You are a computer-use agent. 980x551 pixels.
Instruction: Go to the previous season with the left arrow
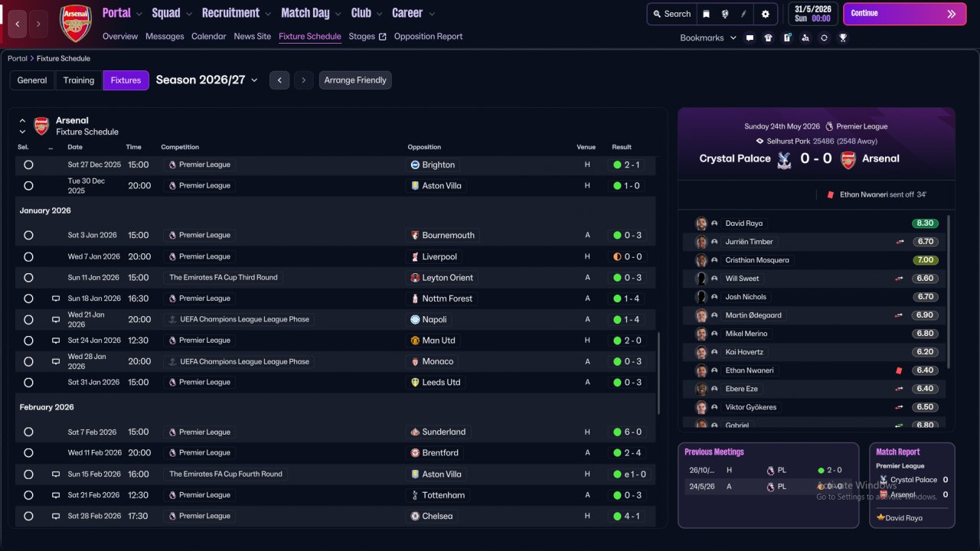(279, 80)
